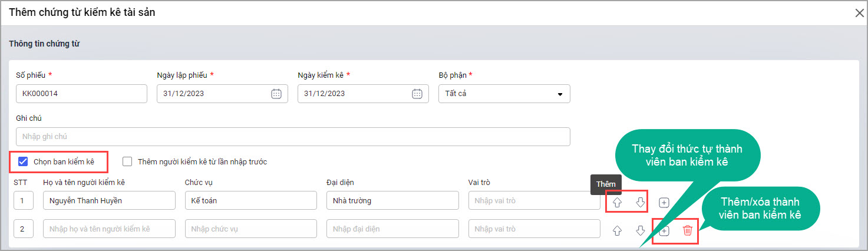Screen dimensions: 868x251
Task: Move row 2 member up
Action: (x=617, y=230)
